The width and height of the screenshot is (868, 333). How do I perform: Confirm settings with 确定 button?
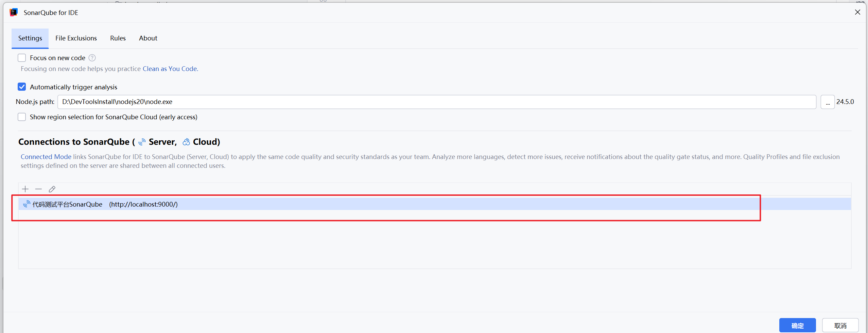797,325
